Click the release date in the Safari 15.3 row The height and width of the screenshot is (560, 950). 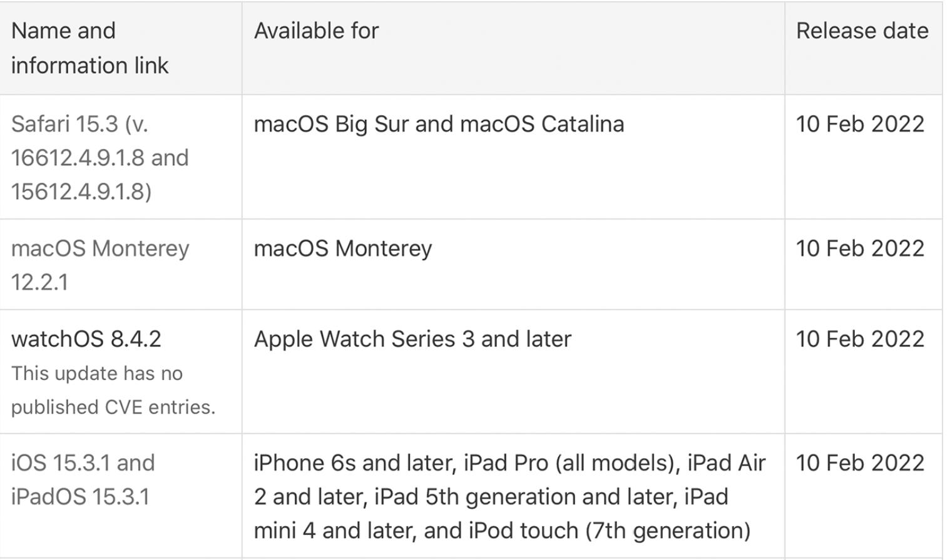click(860, 124)
